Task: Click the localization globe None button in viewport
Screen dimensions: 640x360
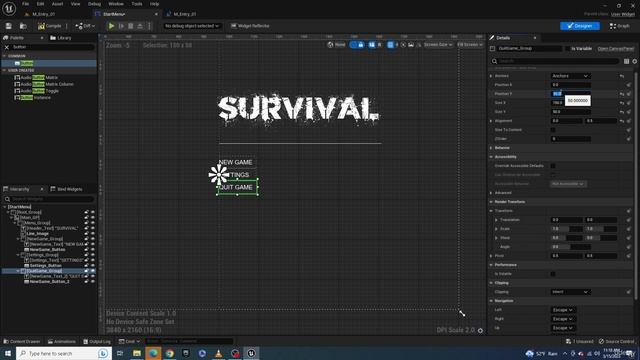Action: click(x=336, y=44)
